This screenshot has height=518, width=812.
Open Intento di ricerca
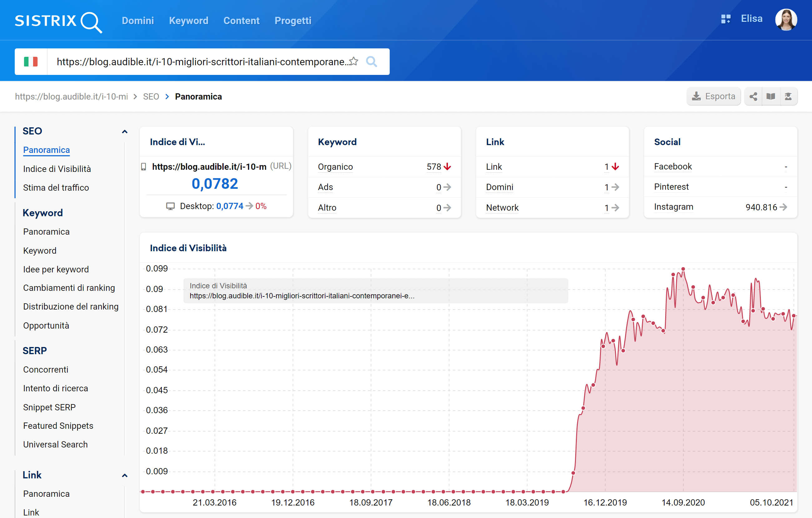click(56, 388)
